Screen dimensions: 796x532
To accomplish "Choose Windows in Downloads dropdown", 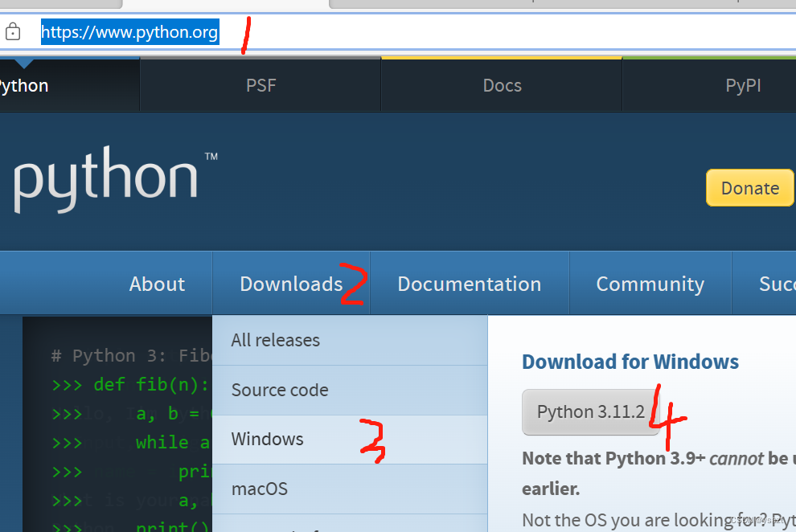I will tap(350, 440).
